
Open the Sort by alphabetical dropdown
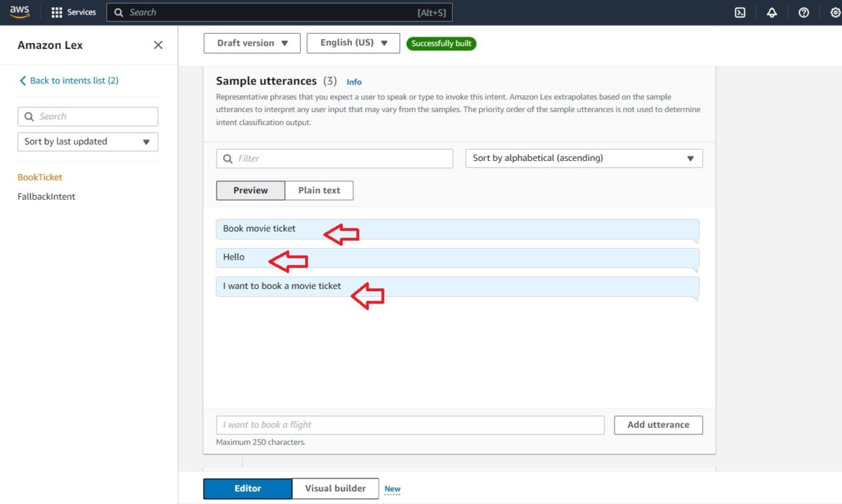click(583, 157)
